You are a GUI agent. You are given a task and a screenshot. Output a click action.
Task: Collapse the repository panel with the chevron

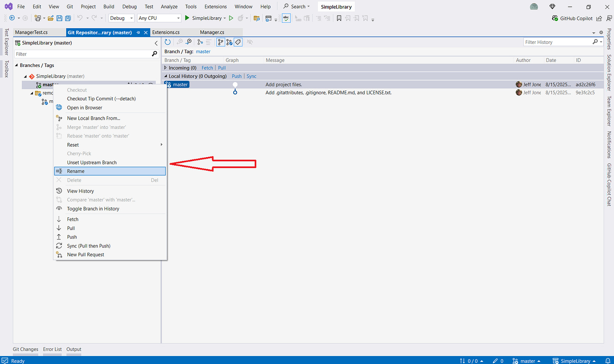click(156, 43)
